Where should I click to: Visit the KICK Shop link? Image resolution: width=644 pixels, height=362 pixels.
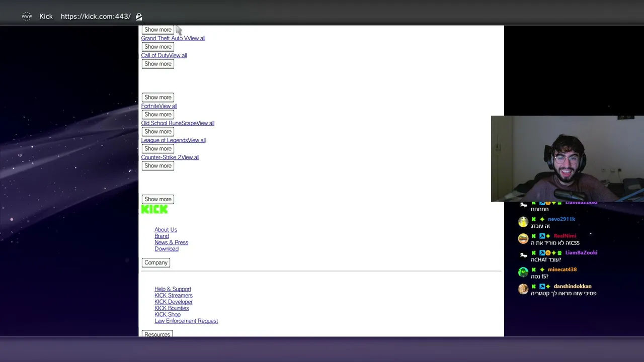tap(168, 315)
